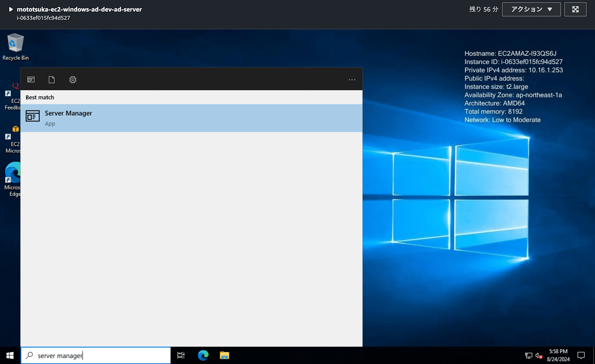Open Task View from the taskbar
Viewport: 595px width, 364px height.
pyautogui.click(x=181, y=355)
